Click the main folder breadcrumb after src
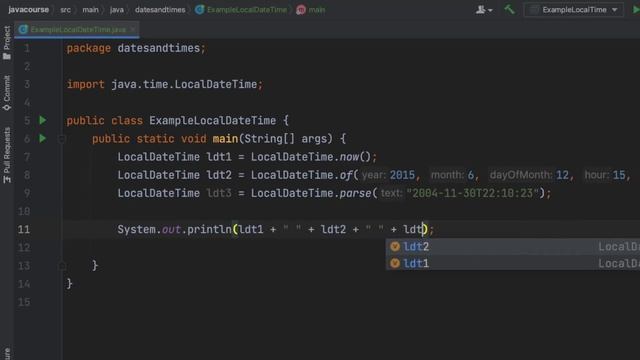 point(90,9)
